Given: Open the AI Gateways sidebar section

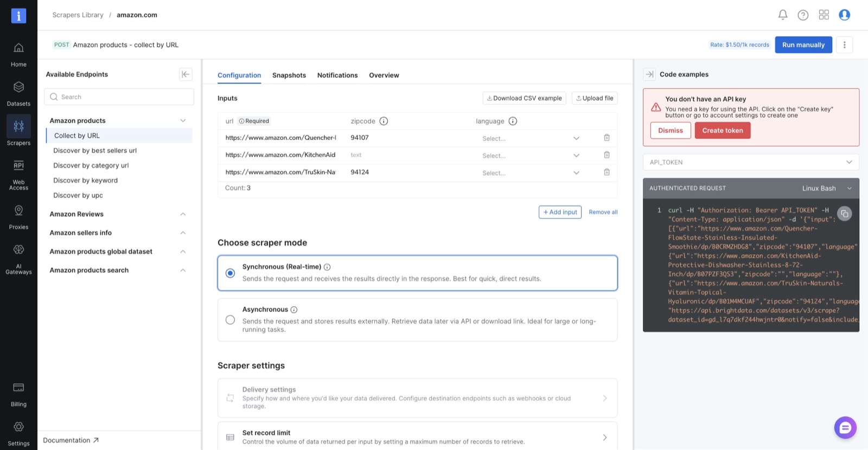Looking at the screenshot, I should point(18,259).
